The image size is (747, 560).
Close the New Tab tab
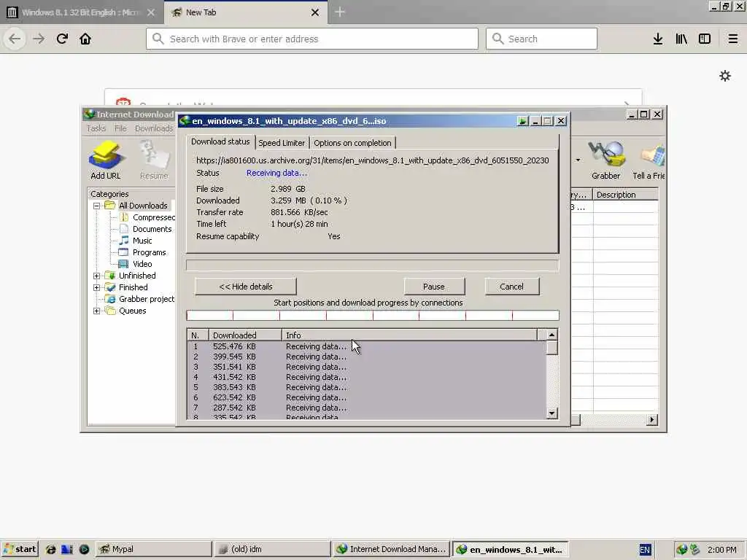pos(315,12)
